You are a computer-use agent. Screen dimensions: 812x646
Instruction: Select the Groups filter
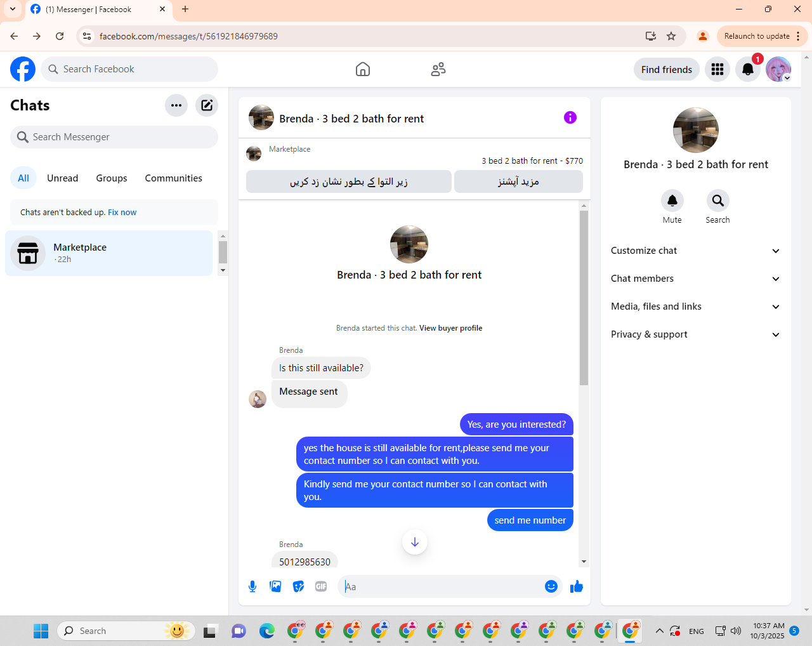[x=112, y=178]
